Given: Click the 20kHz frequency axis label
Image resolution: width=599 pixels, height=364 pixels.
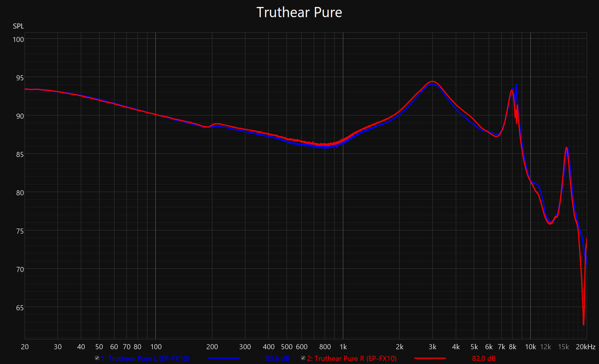Looking at the screenshot, I should pos(586,347).
